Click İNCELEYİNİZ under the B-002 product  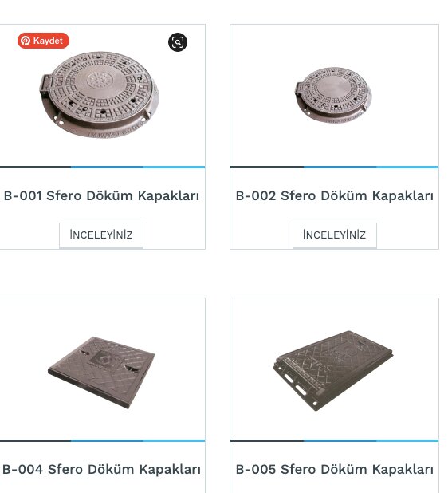335,235
